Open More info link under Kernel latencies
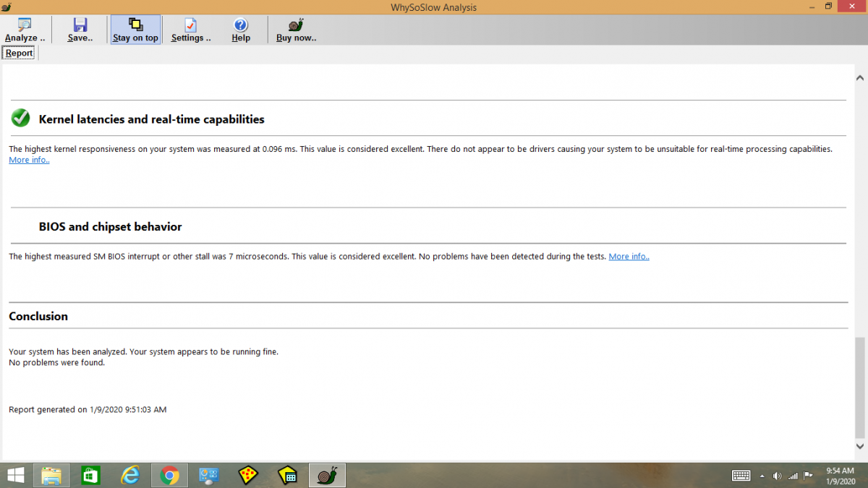868x488 pixels. (x=29, y=160)
